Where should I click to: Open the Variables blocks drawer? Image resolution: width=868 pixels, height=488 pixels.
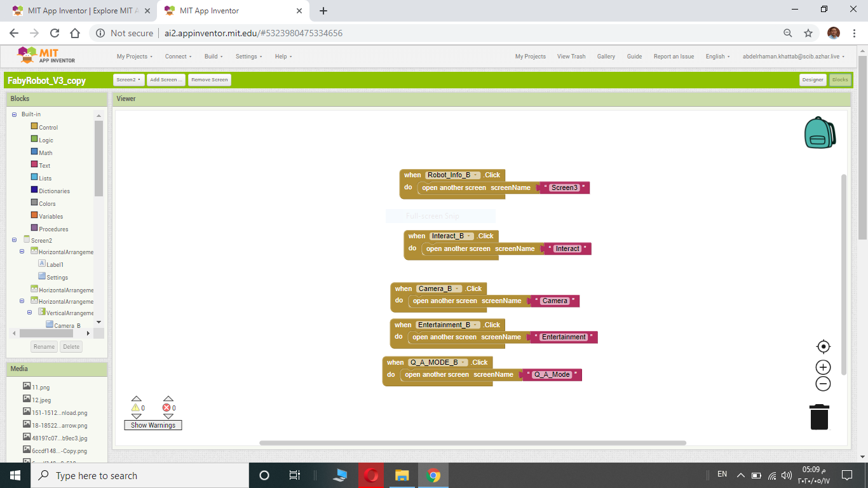tap(51, 216)
